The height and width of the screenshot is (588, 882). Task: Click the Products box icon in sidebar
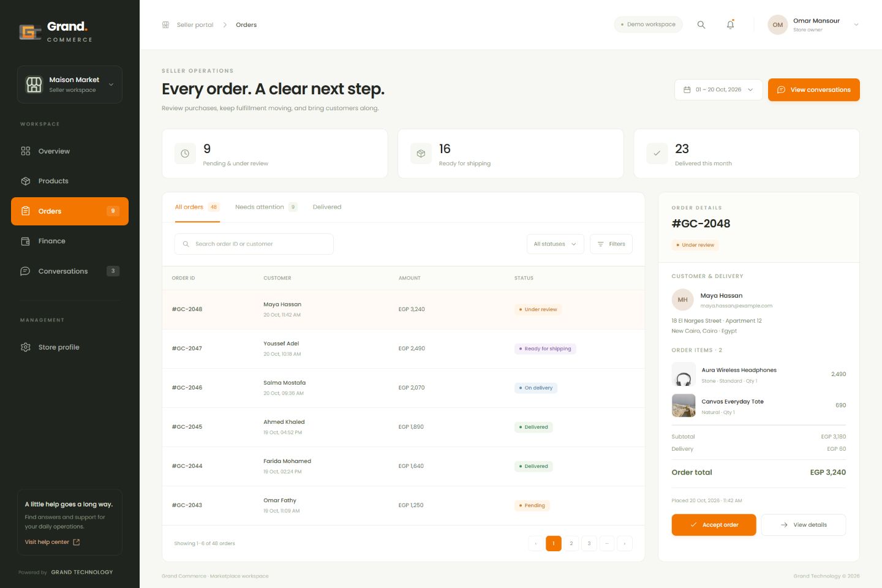[25, 181]
